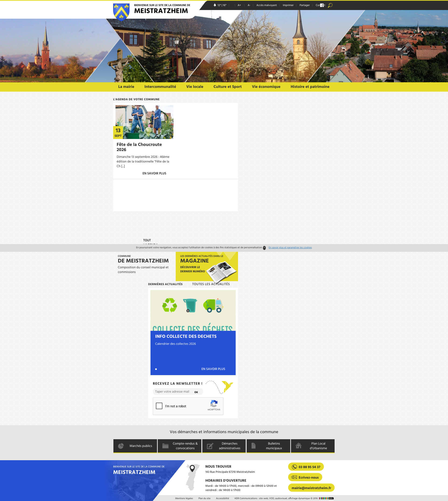448x501 pixels.
Task: Click the pencil icon for Démarches administratives
Action: pos(210,446)
